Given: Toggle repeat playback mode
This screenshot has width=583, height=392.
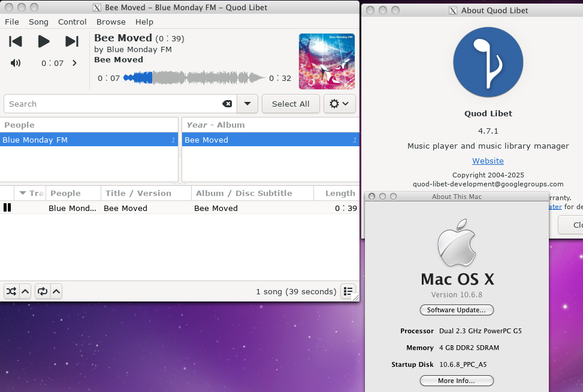Looking at the screenshot, I should (x=43, y=291).
